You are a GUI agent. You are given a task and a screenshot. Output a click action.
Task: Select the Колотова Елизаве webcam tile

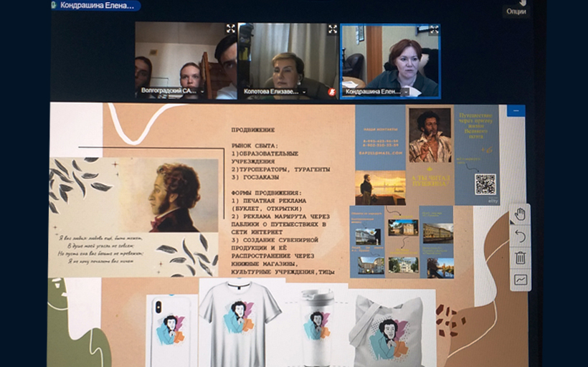point(288,61)
